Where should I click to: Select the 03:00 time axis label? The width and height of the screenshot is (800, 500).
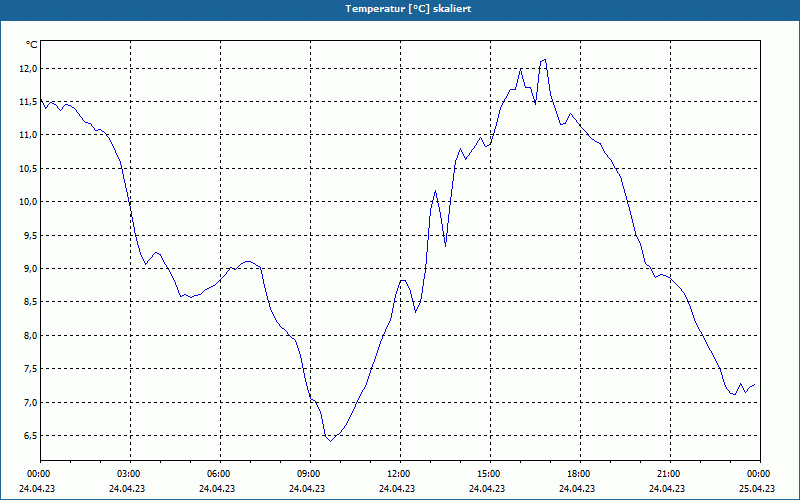(130, 474)
